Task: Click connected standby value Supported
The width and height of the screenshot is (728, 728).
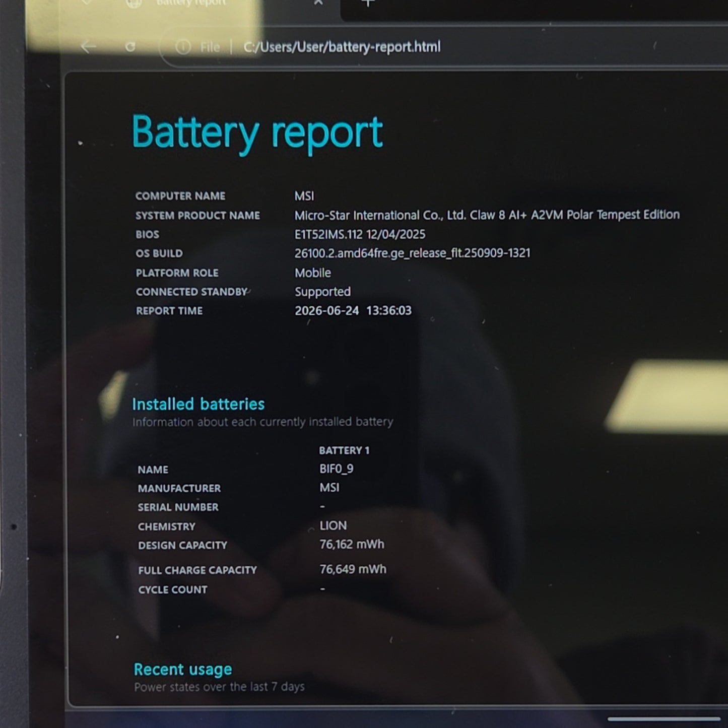Action: [322, 292]
